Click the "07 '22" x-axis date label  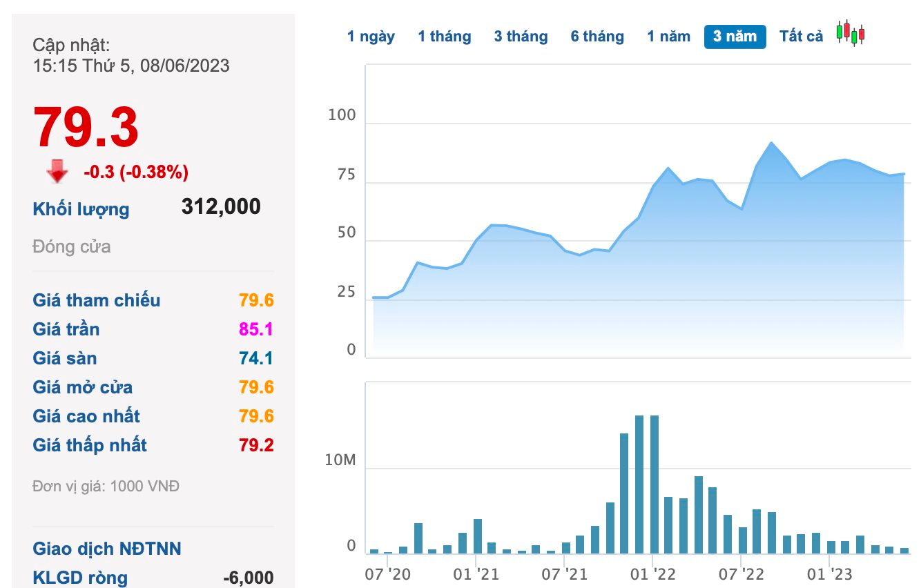(x=741, y=574)
